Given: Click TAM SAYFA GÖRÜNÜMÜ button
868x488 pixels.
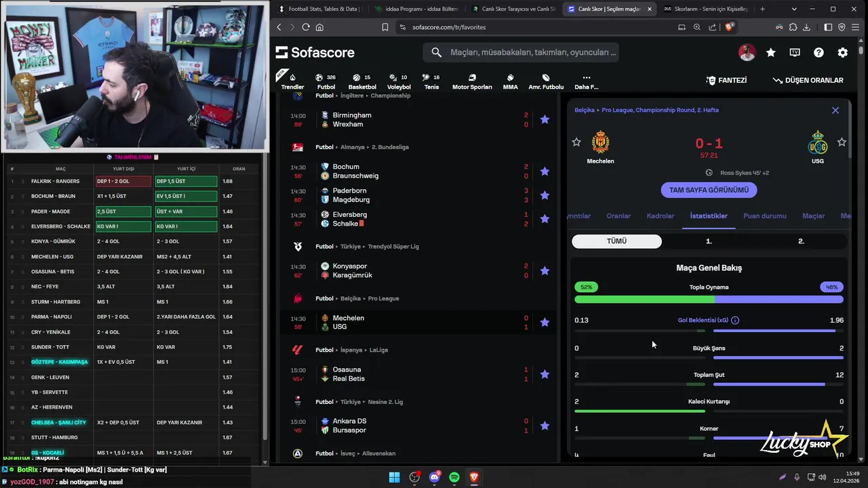Looking at the screenshot, I should [x=709, y=190].
